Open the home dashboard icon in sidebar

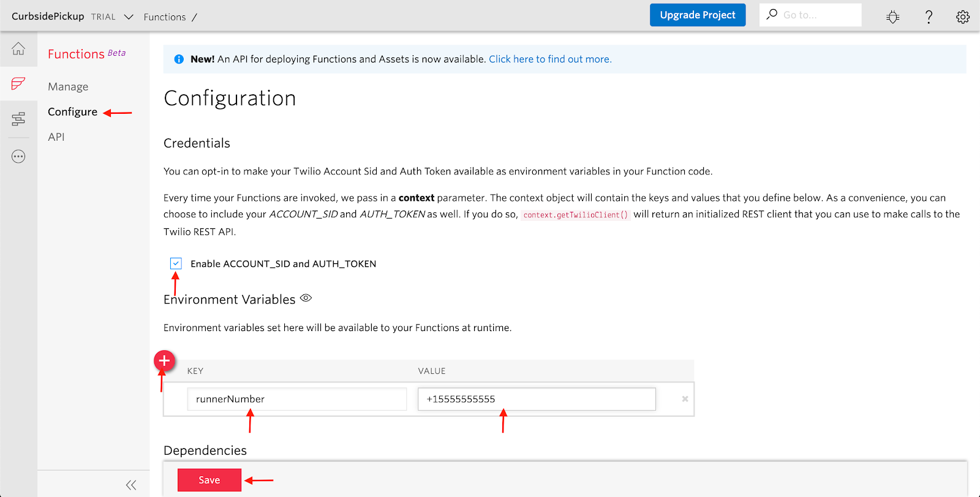coord(18,49)
